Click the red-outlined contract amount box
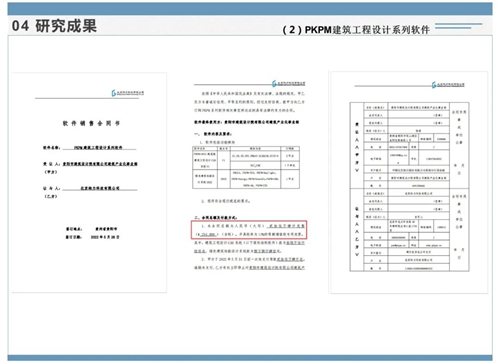Screen dimensions: 500x363 tap(249, 230)
